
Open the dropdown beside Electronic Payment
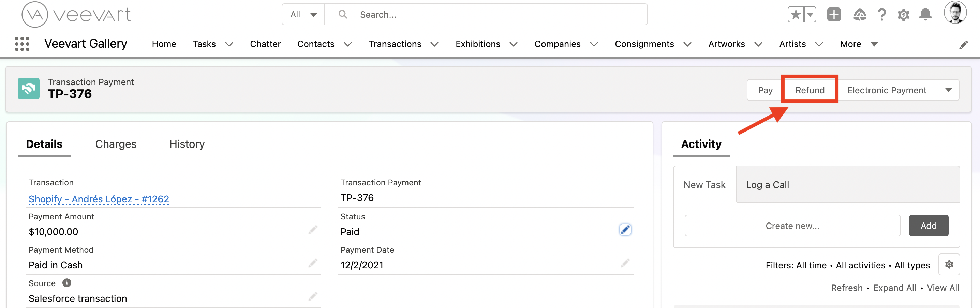949,90
